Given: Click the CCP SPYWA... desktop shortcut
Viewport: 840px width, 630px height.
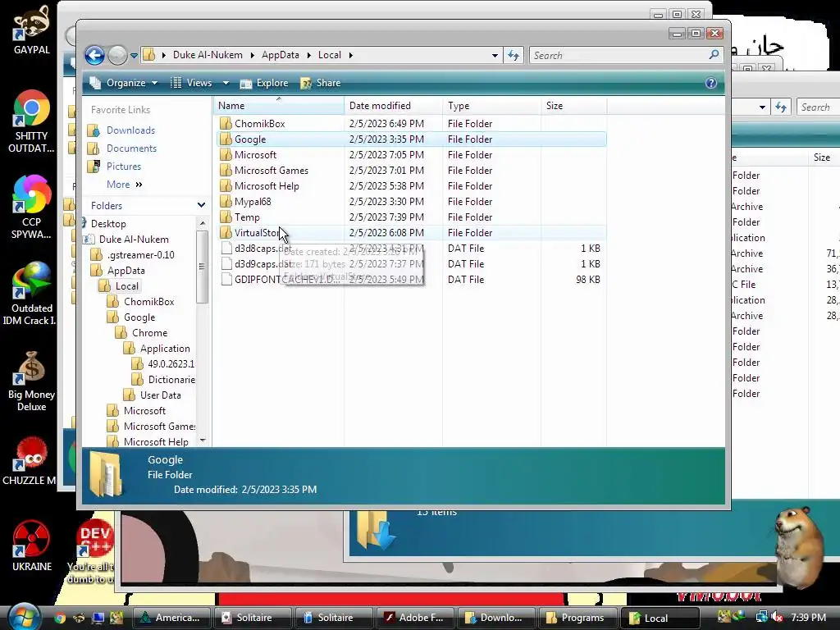Looking at the screenshot, I should click(x=32, y=207).
